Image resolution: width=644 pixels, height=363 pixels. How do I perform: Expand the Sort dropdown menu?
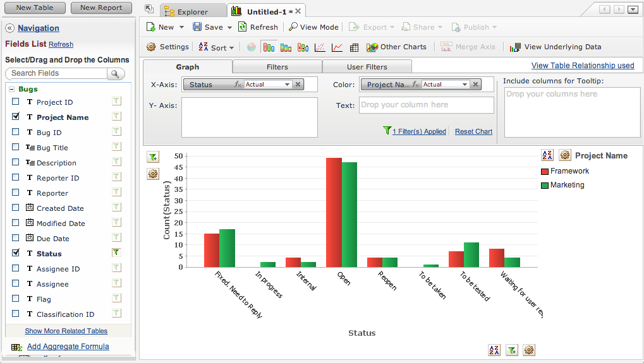tap(231, 47)
